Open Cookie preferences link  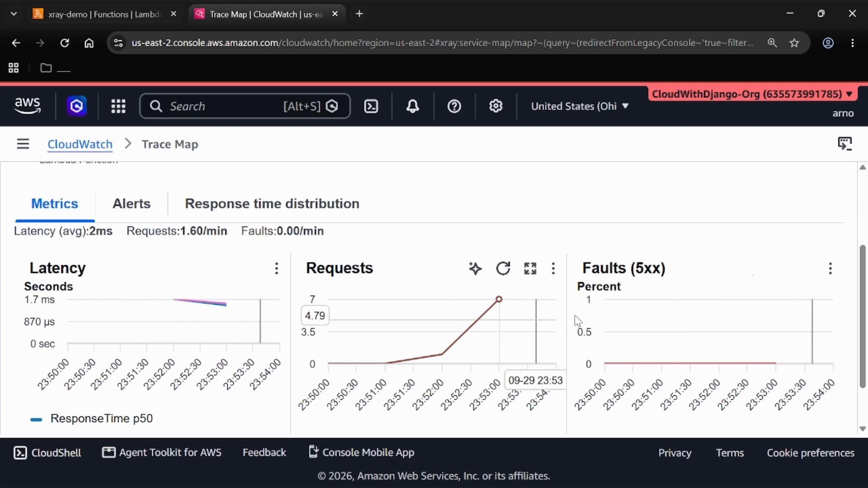(x=811, y=453)
